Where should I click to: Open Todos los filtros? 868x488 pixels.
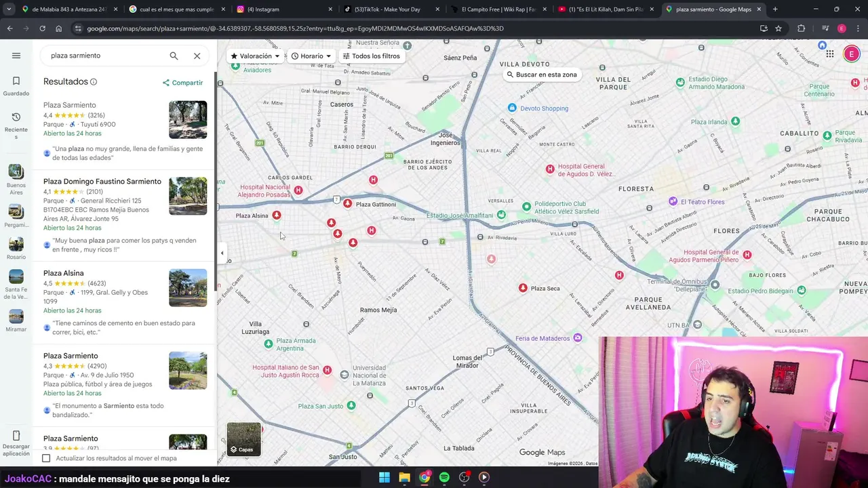coord(371,56)
